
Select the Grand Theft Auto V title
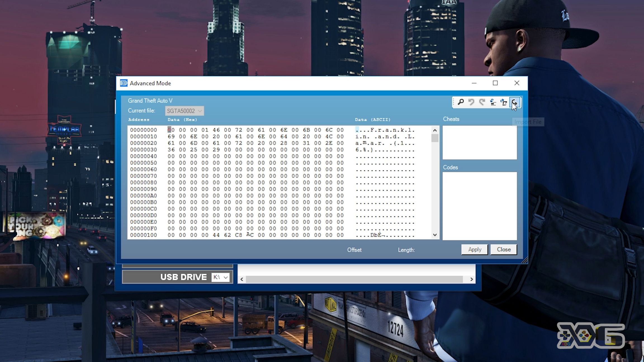click(150, 100)
